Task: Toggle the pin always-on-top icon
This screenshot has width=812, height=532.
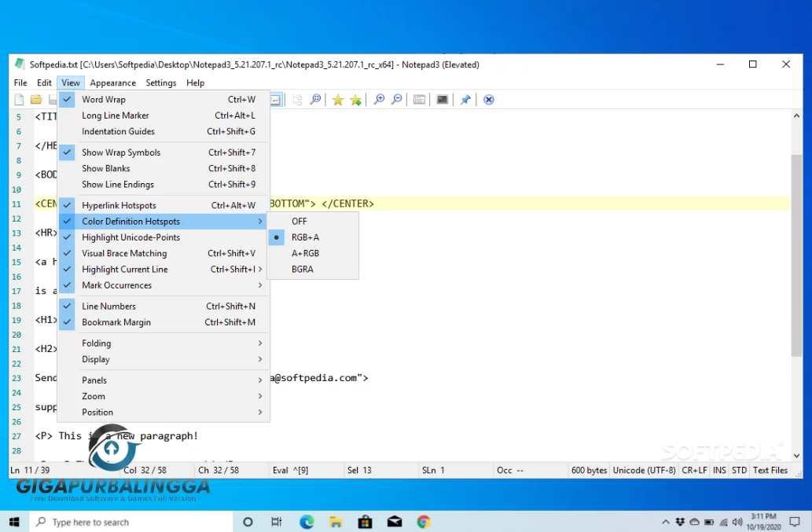Action: point(465,99)
